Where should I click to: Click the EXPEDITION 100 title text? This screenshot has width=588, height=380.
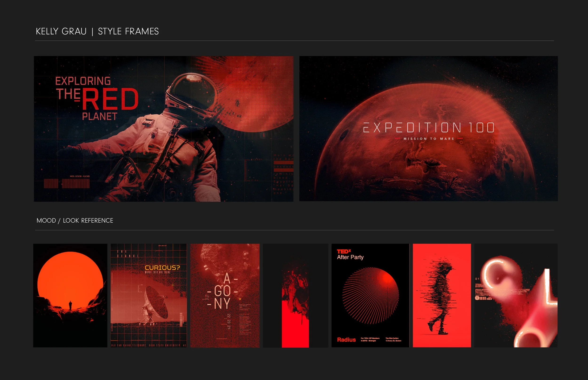click(429, 128)
